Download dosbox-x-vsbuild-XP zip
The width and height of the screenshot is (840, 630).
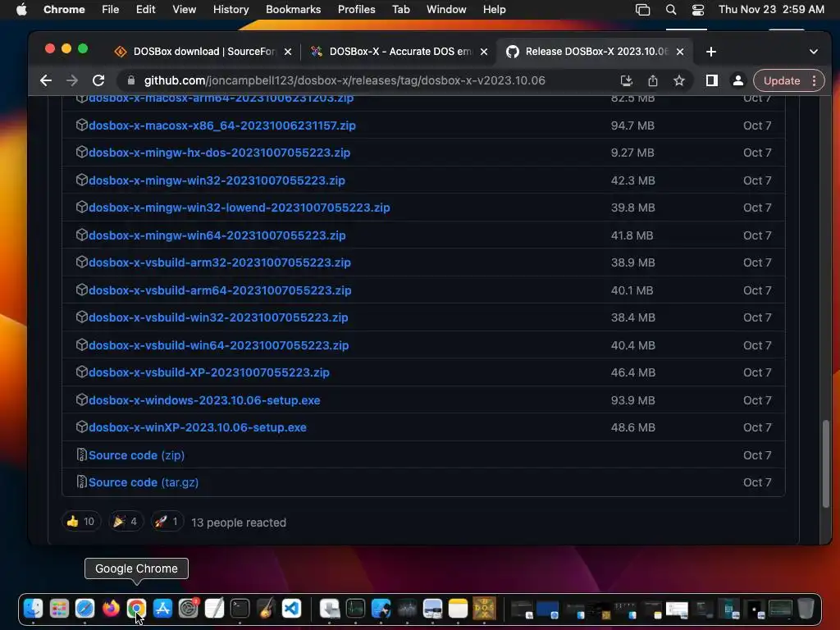tap(209, 372)
